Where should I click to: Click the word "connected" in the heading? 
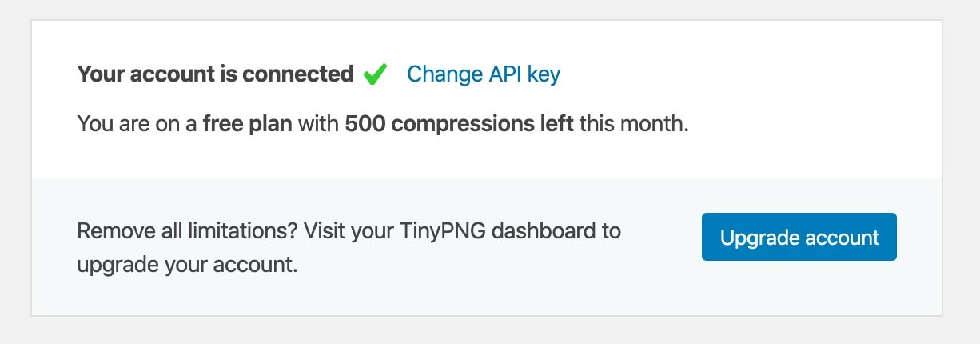[x=297, y=74]
